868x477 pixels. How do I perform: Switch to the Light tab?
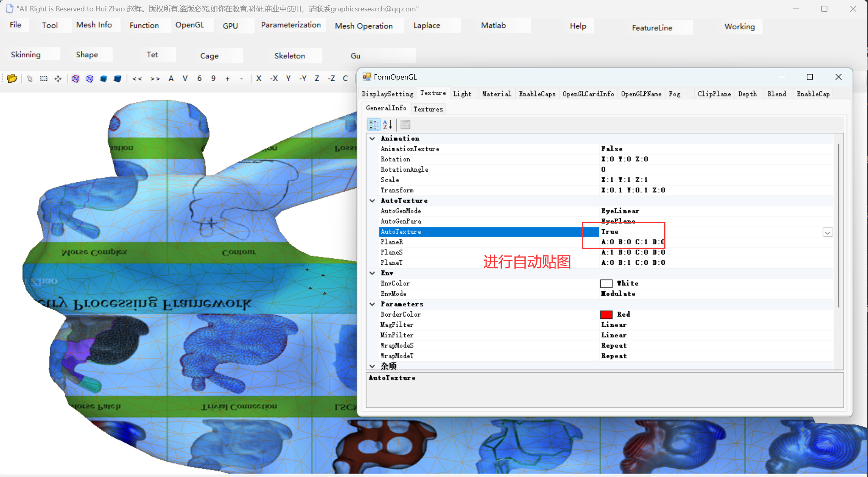[x=462, y=94]
